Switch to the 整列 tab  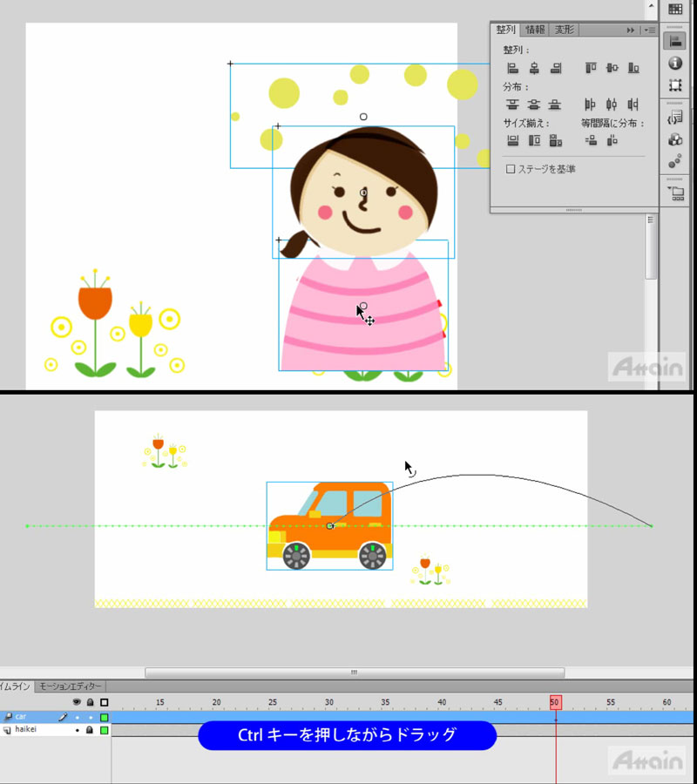pos(505,30)
